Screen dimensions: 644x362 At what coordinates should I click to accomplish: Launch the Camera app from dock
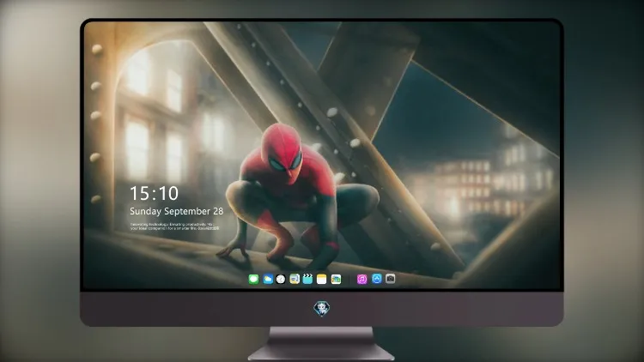[x=391, y=279]
